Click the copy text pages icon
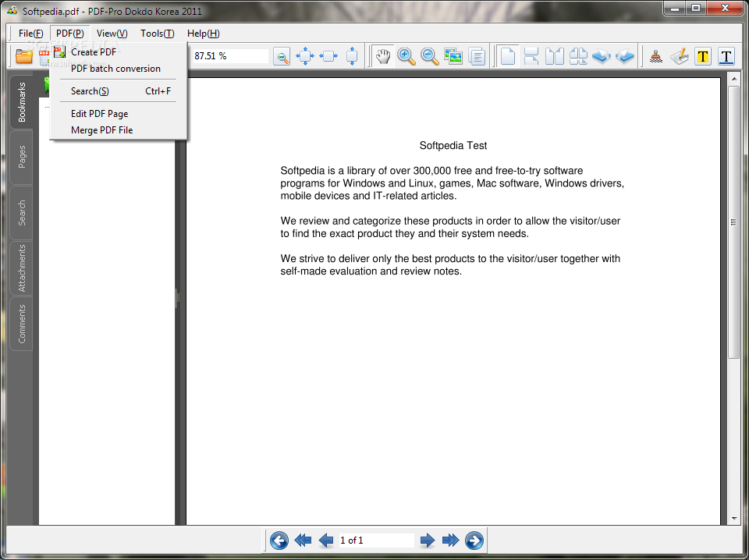749x560 pixels. [477, 56]
